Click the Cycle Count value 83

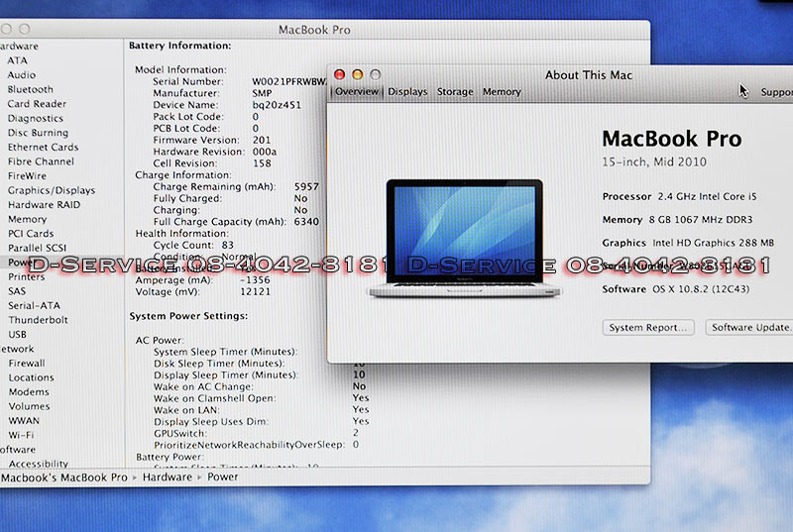(228, 245)
